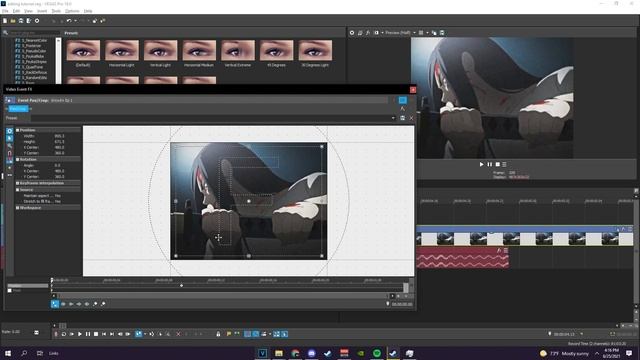Choose the (Default) preset thumbnail
This screenshot has height=360, width=640.
click(x=83, y=50)
